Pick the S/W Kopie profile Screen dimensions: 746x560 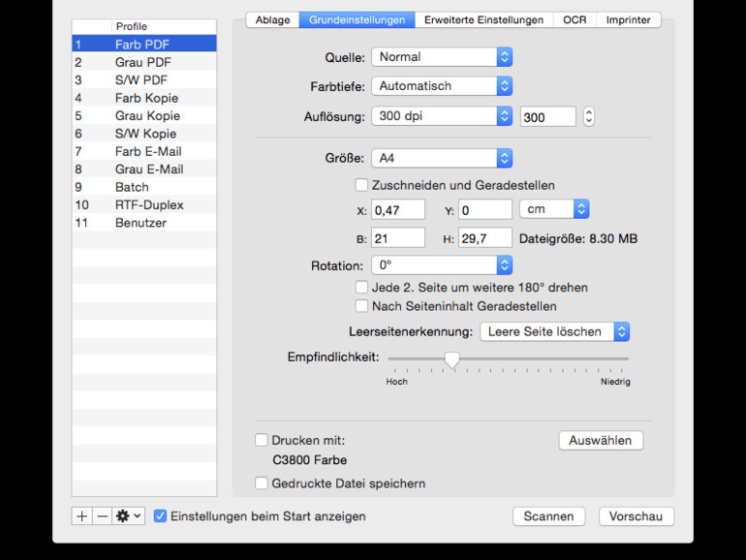[x=144, y=134]
